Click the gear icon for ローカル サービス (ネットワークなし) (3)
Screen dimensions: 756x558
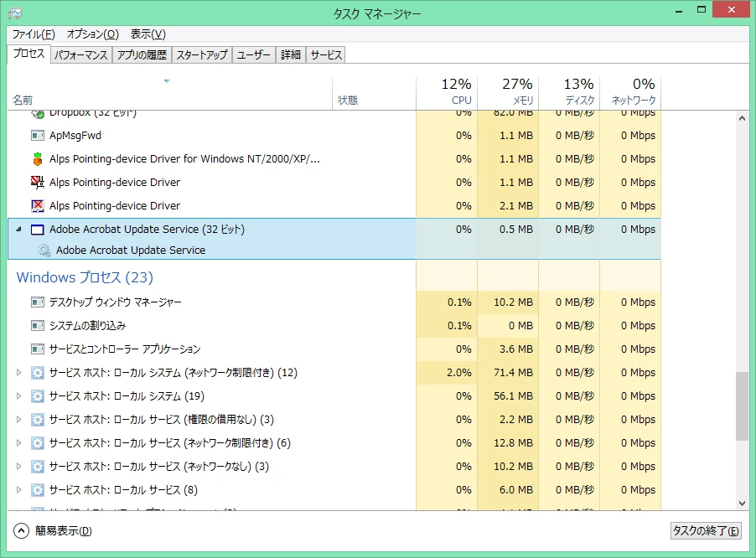pos(38,467)
